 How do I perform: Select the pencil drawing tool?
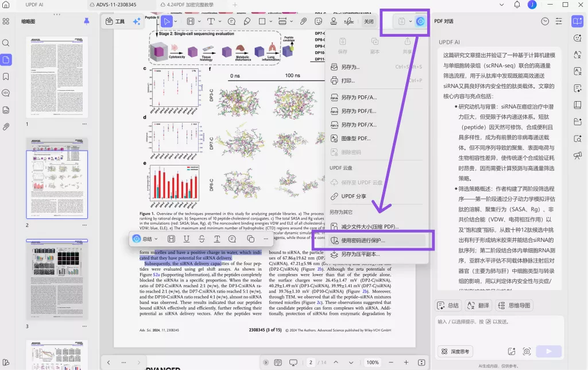click(247, 21)
